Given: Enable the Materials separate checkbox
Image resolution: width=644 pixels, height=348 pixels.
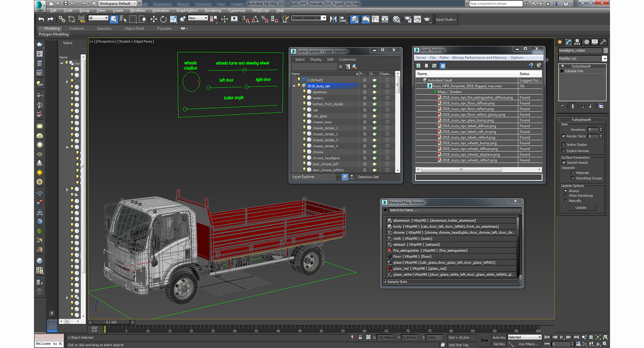Looking at the screenshot, I should (573, 173).
